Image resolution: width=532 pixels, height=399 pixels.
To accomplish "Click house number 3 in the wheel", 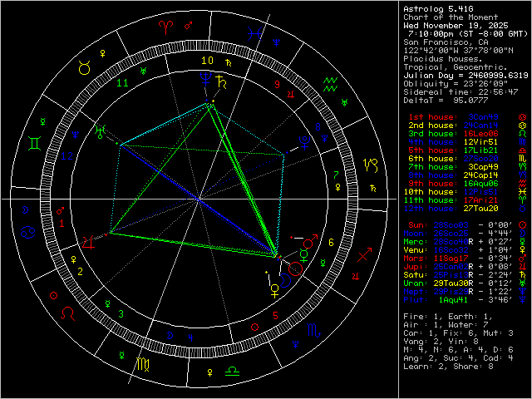I will coord(121,314).
